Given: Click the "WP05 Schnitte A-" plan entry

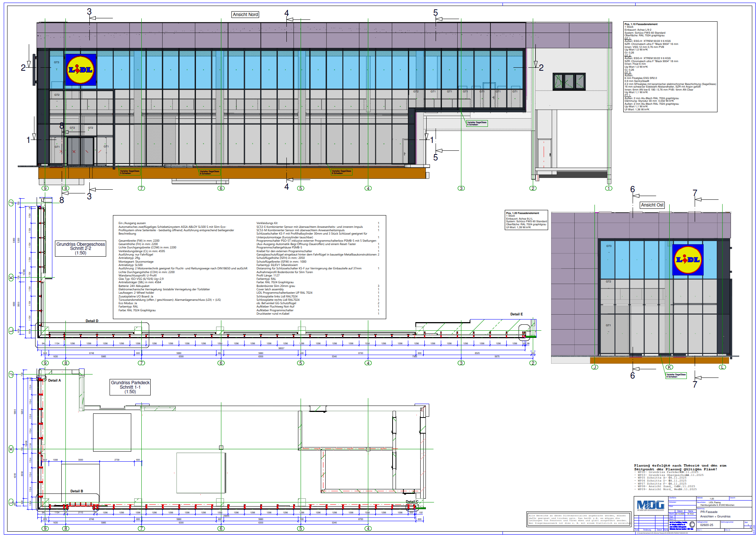Looking at the screenshot, I should 651,478.
